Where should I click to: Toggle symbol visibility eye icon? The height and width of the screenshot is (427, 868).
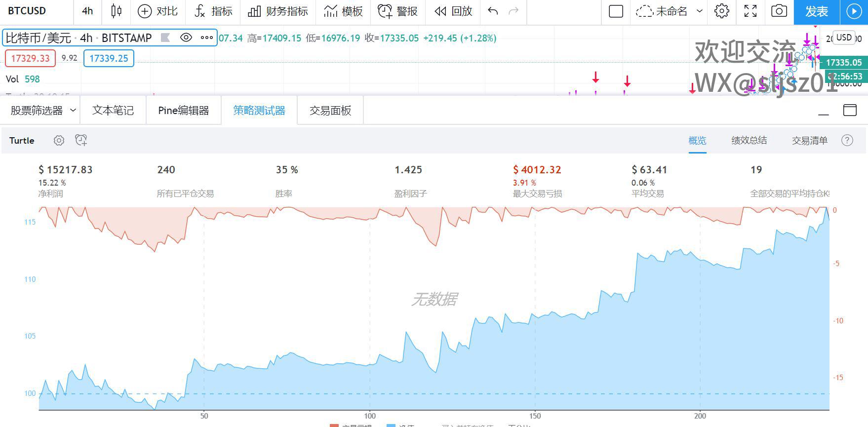(186, 38)
